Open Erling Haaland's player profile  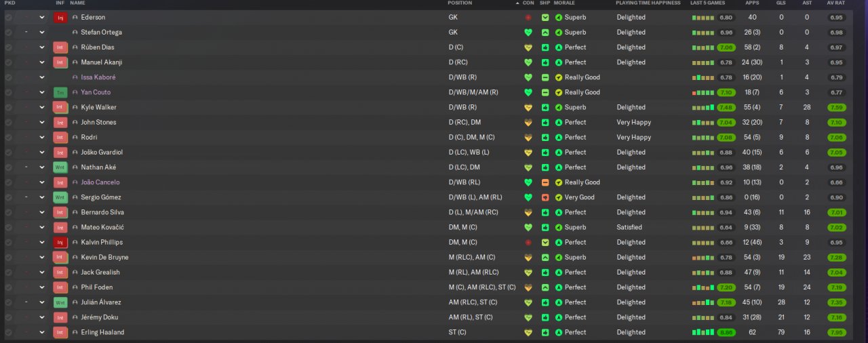point(102,333)
